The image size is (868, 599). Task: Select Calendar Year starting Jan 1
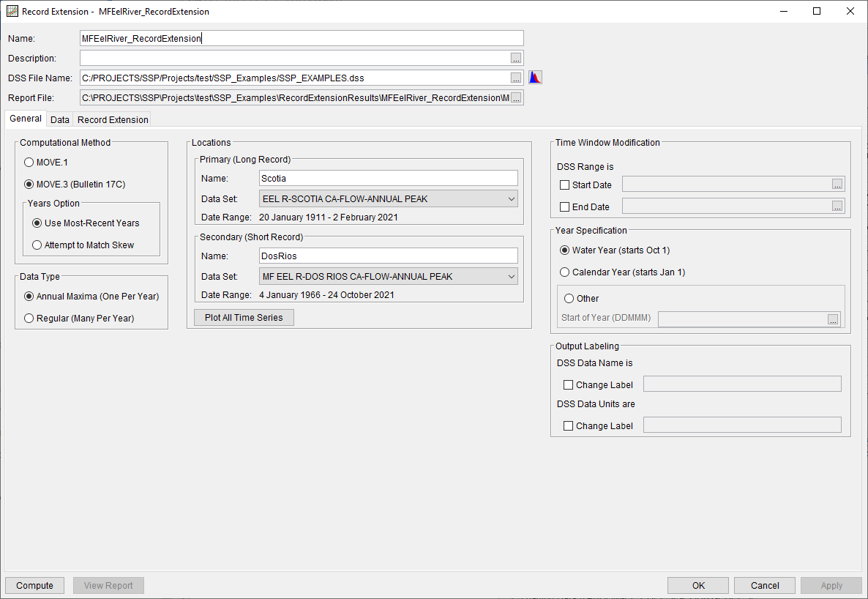[x=564, y=272]
